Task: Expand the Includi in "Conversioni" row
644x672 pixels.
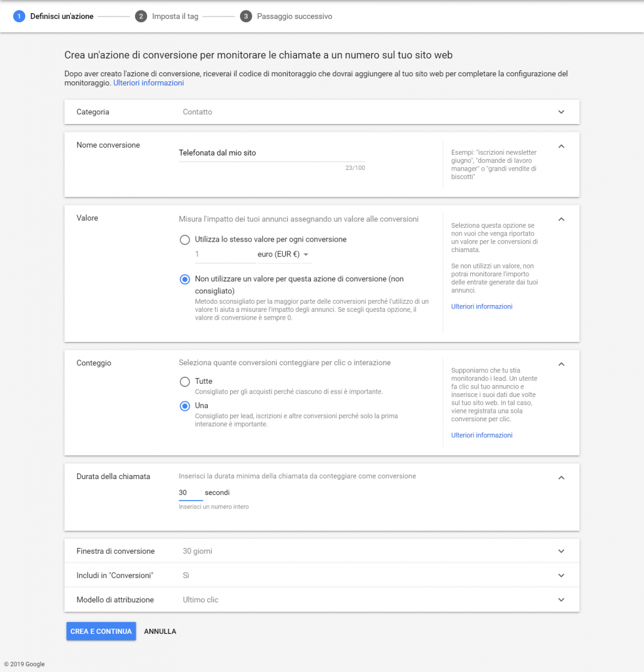Action: coord(561,576)
